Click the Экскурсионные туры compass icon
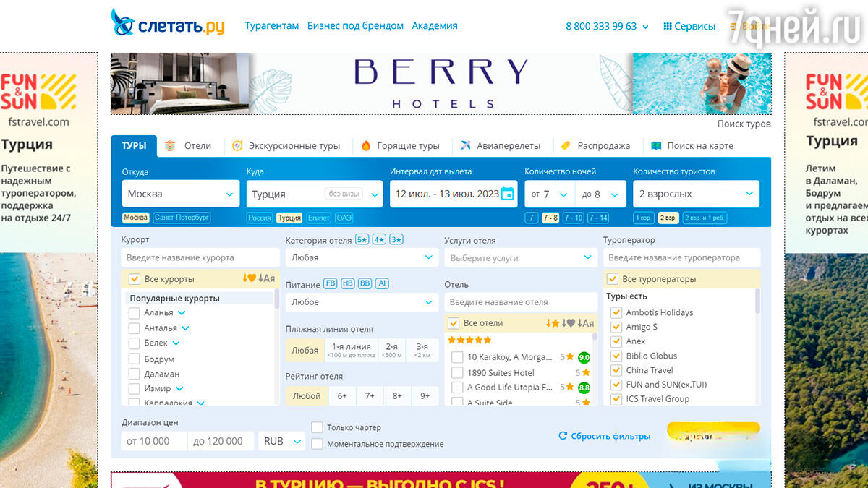Image resolution: width=868 pixels, height=488 pixels. 237,145
